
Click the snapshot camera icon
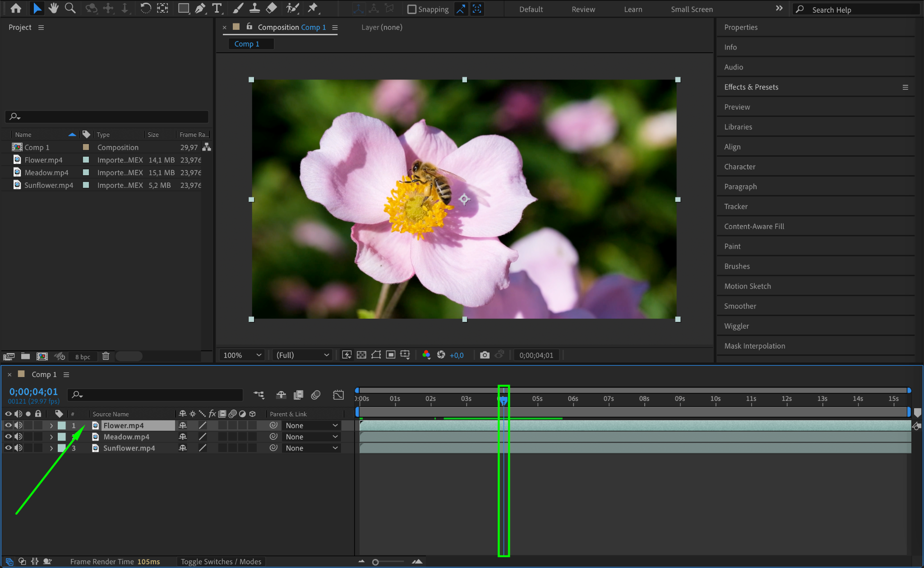click(x=485, y=355)
